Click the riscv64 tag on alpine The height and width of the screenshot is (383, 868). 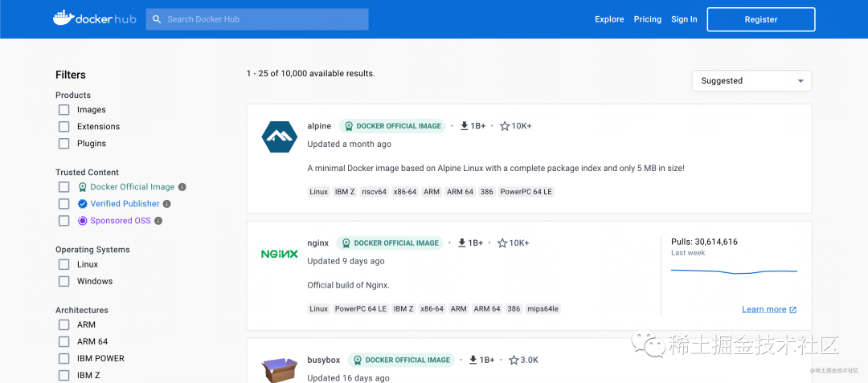tap(375, 192)
